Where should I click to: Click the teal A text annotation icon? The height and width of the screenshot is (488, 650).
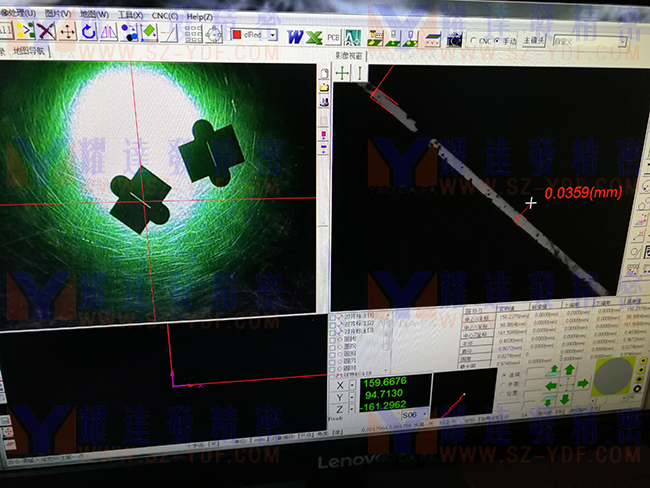coord(353,38)
